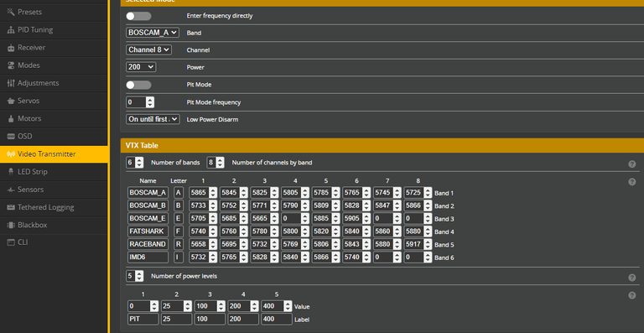
Task: Click the Band 4 row label
Action: (x=444, y=232)
